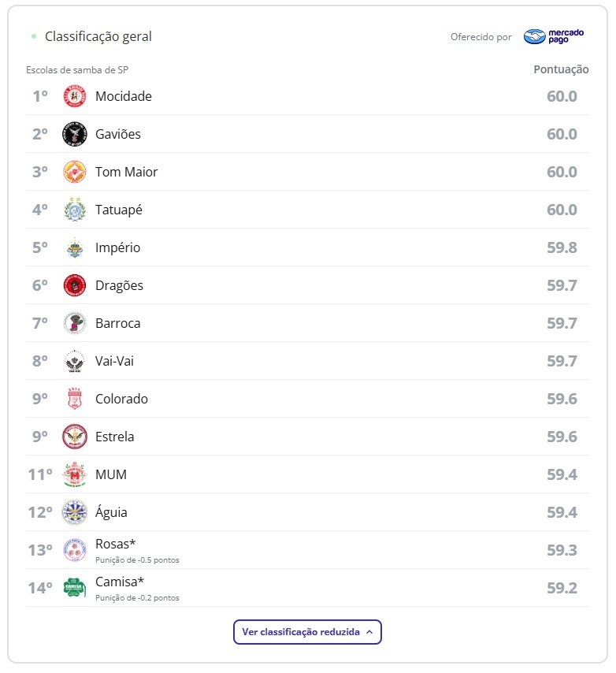
Task: Click the Gaviões black emblem icon
Action: coord(74,134)
